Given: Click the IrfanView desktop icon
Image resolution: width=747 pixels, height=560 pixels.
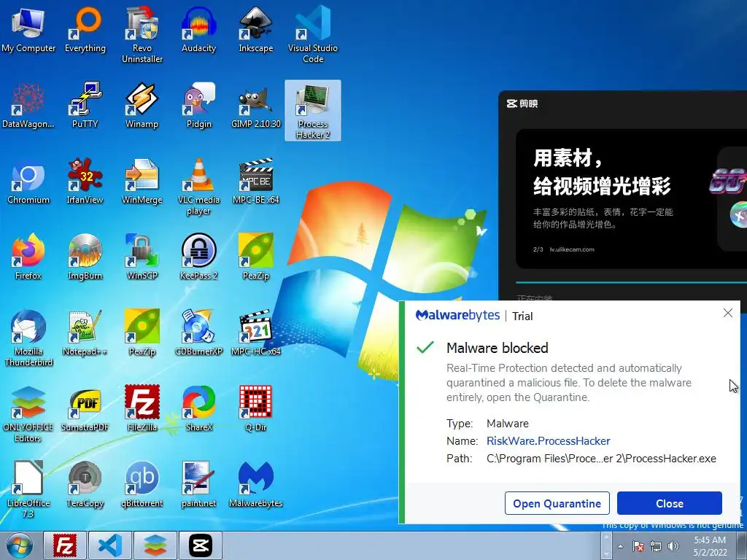Looking at the screenshot, I should click(85, 181).
